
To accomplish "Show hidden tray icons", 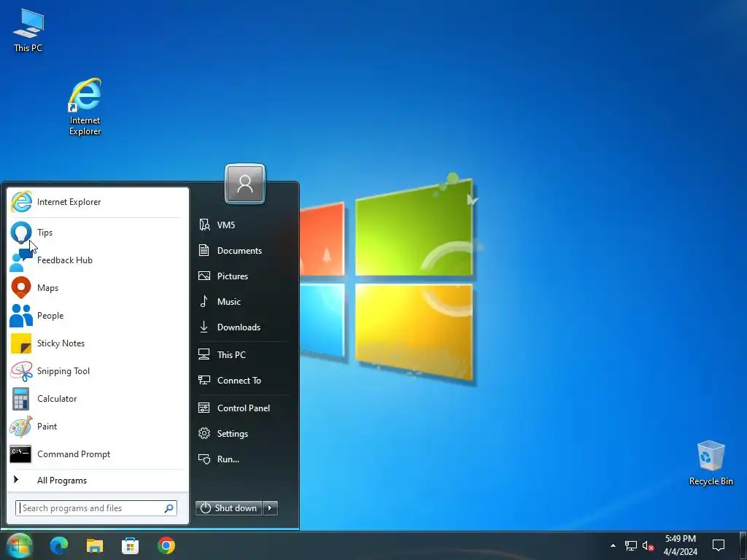I will pyautogui.click(x=613, y=545).
